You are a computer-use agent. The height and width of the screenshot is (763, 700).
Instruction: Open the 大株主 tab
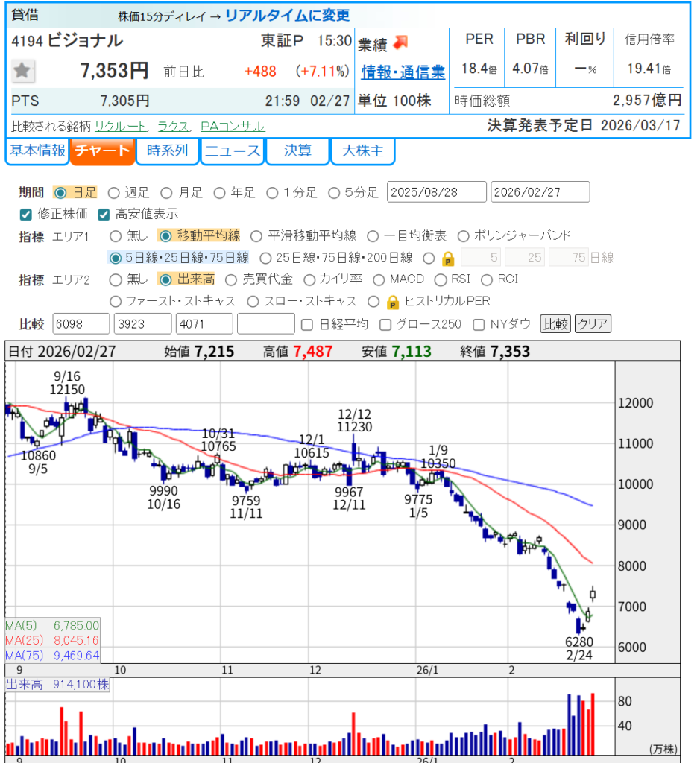point(362,151)
